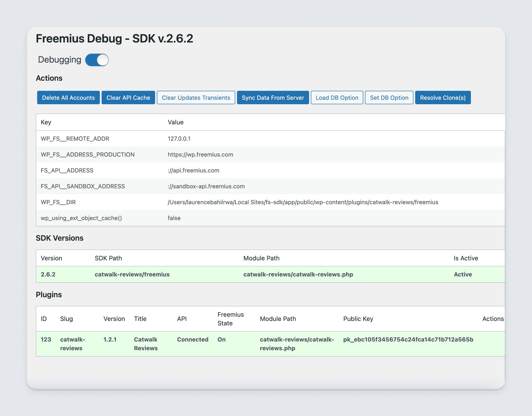Screen dimensions: 532x416
Task: Toggle the Debugging switch
Action: pos(97,60)
